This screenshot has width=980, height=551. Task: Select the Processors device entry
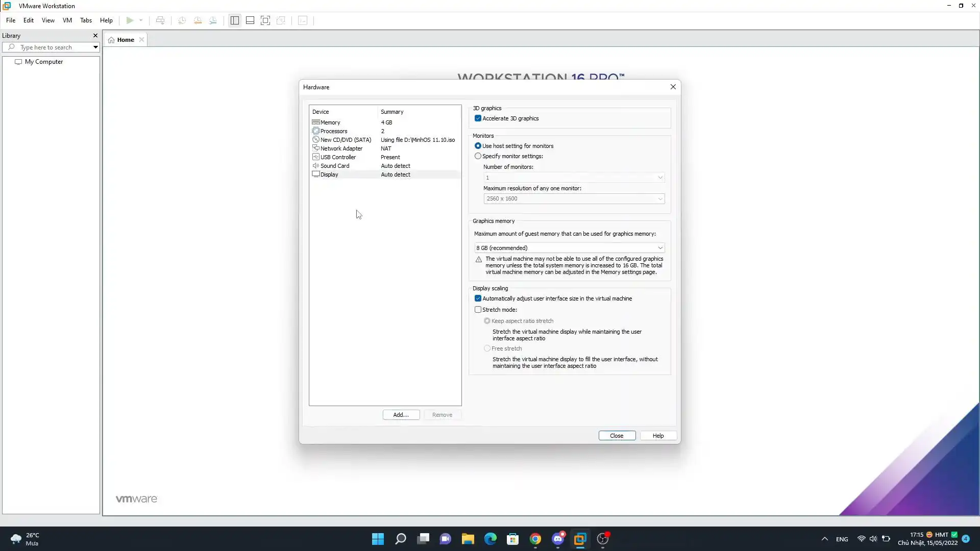[333, 131]
